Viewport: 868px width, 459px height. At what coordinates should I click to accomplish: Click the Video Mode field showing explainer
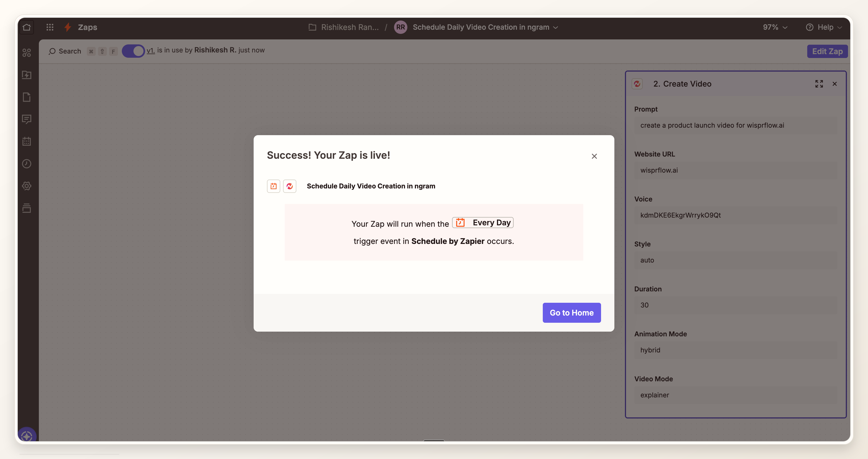[736, 395]
